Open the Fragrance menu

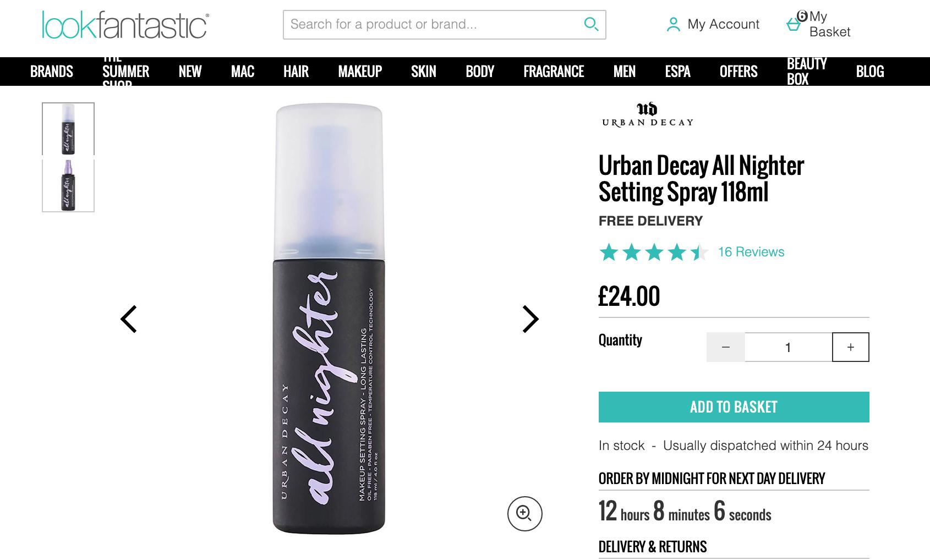point(554,72)
